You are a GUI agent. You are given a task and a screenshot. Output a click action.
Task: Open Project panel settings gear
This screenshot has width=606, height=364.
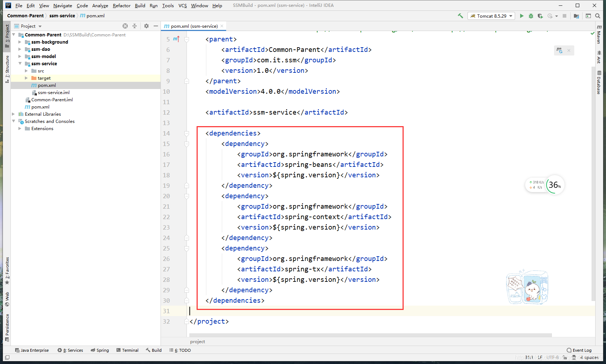(146, 26)
